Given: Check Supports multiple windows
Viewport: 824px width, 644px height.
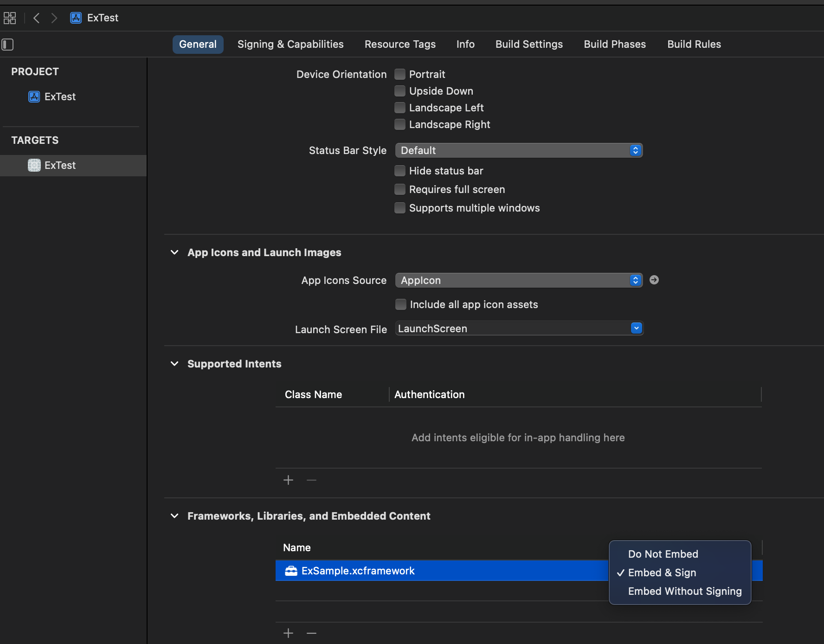Looking at the screenshot, I should [x=400, y=208].
